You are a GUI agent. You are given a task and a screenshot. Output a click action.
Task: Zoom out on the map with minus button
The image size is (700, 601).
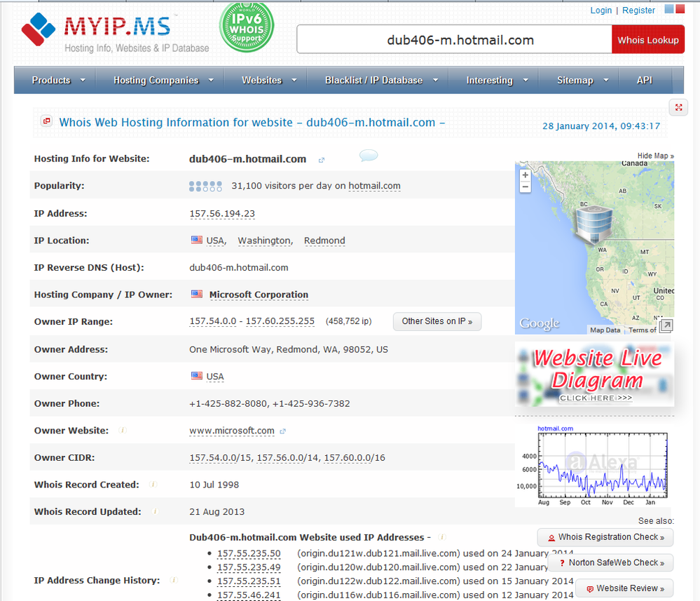[x=526, y=187]
